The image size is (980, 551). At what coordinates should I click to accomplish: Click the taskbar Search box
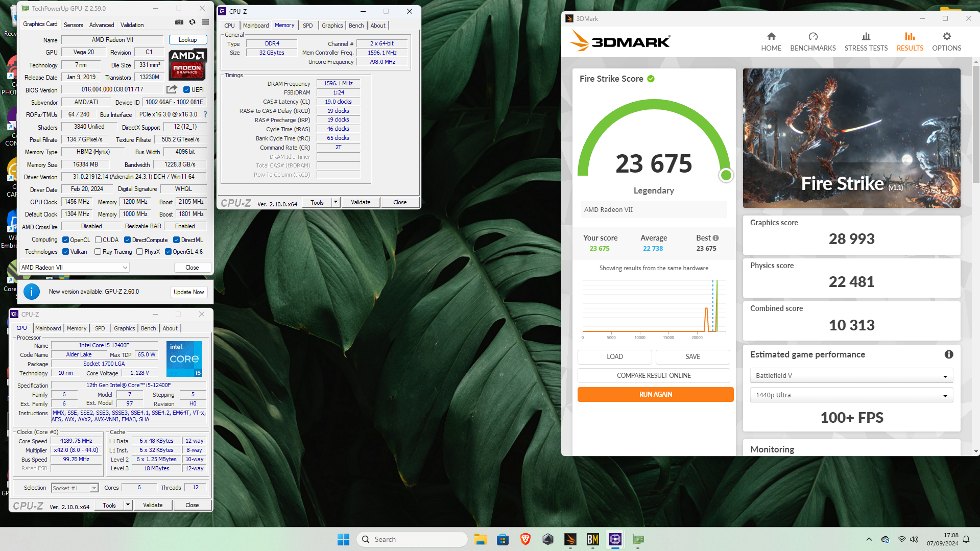412,539
